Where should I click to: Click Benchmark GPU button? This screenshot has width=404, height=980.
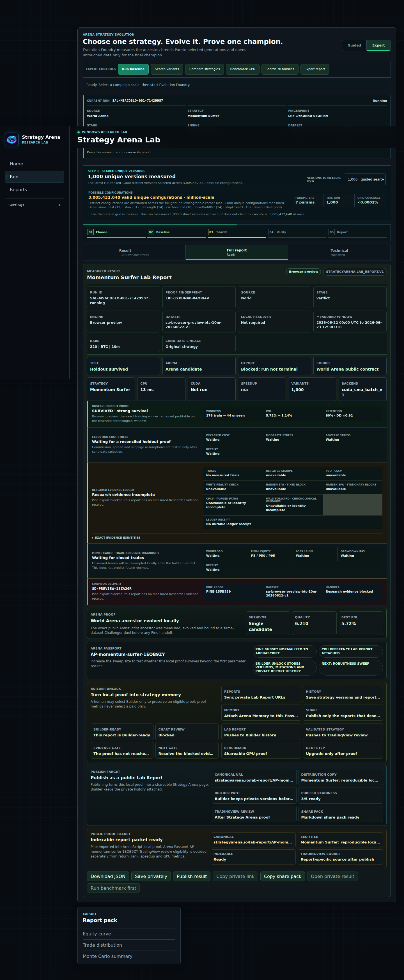pyautogui.click(x=243, y=69)
